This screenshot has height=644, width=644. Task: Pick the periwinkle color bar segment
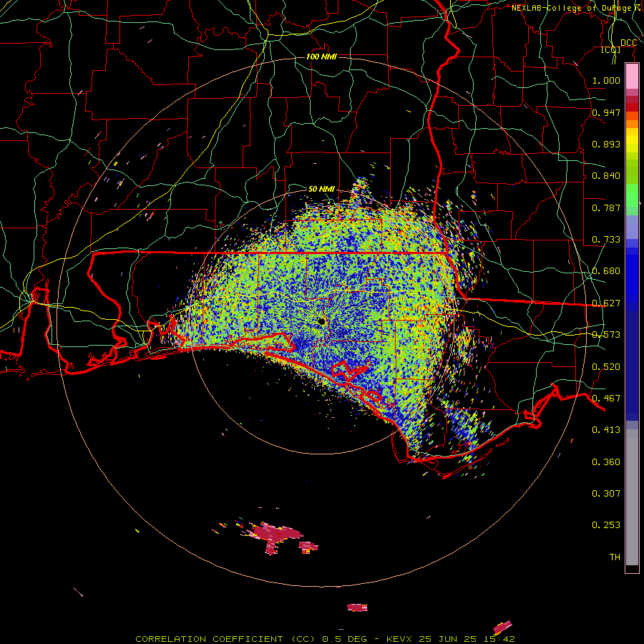click(x=632, y=228)
